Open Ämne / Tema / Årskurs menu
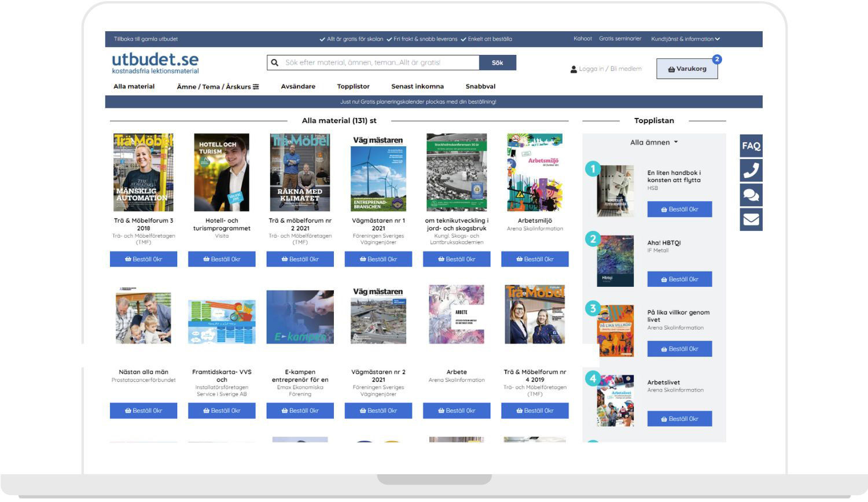The image size is (868, 502). (x=218, y=87)
